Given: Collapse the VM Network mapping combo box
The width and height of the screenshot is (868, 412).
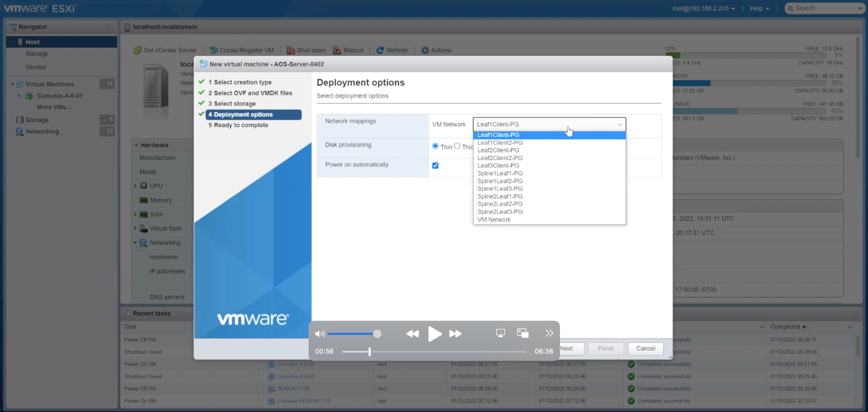Looking at the screenshot, I should [549, 124].
